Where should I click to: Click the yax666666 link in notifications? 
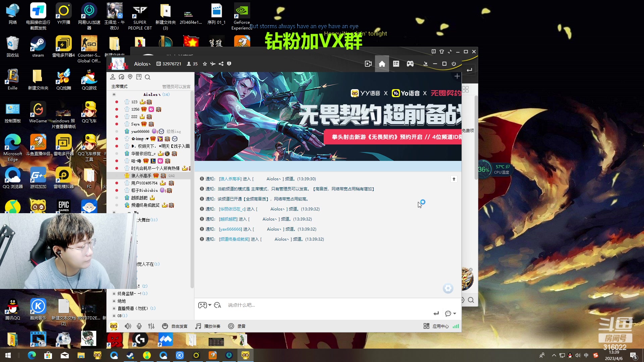tap(230, 229)
